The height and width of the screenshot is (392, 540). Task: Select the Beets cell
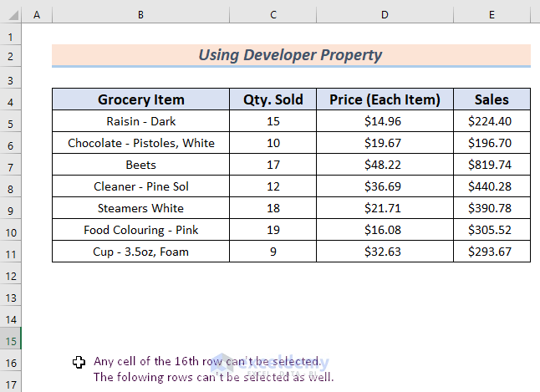[x=141, y=165]
